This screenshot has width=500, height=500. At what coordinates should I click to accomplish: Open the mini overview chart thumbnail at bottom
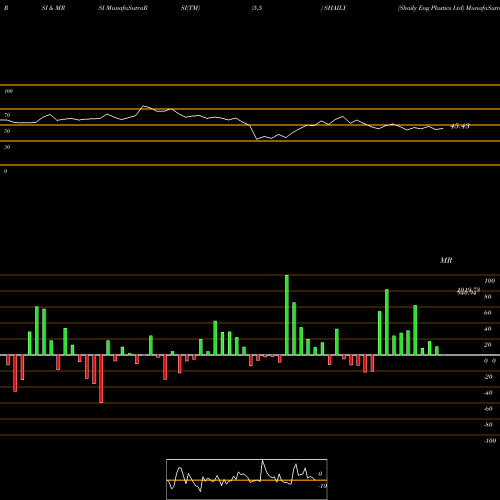click(247, 479)
